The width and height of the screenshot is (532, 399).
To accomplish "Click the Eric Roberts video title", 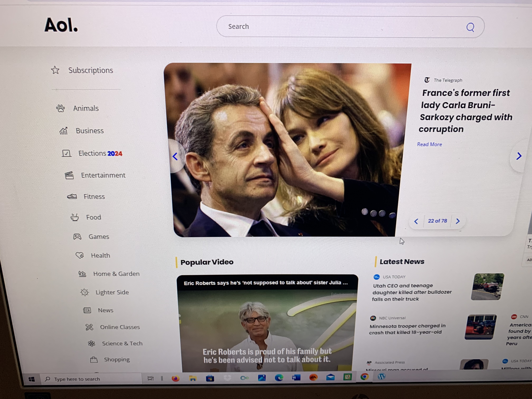I will tap(266, 283).
